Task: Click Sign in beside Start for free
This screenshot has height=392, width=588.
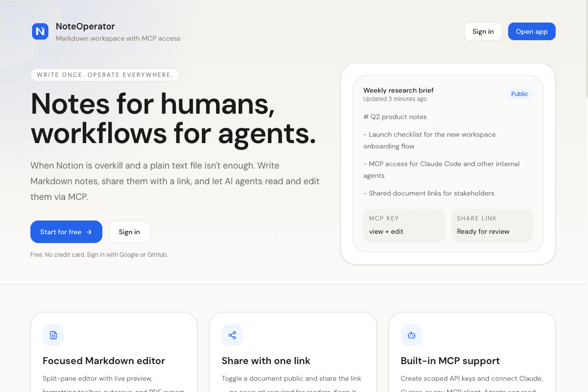Action: tap(129, 232)
